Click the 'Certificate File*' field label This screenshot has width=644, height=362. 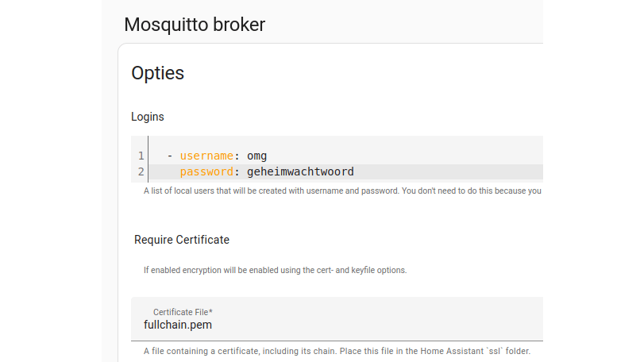click(x=183, y=312)
